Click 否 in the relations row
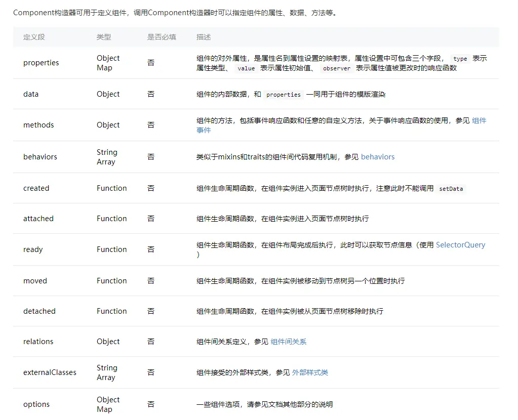The height and width of the screenshot is (420, 518). point(151,342)
